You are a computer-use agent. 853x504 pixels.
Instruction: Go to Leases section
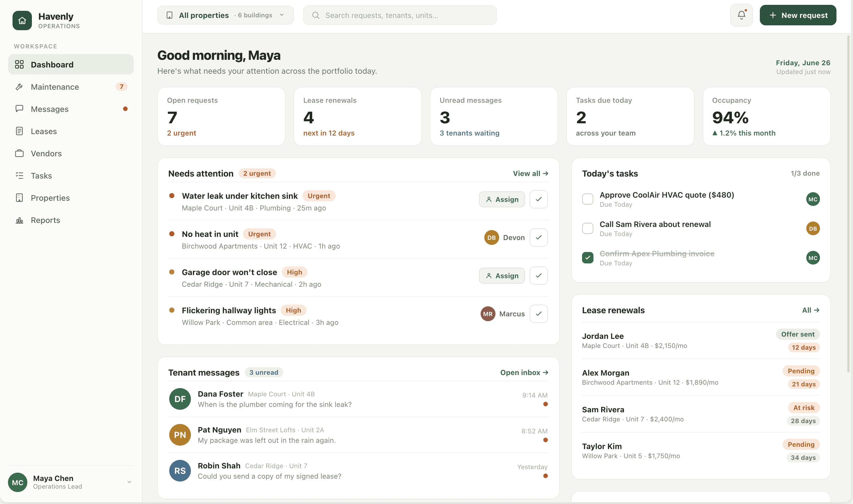point(71,131)
